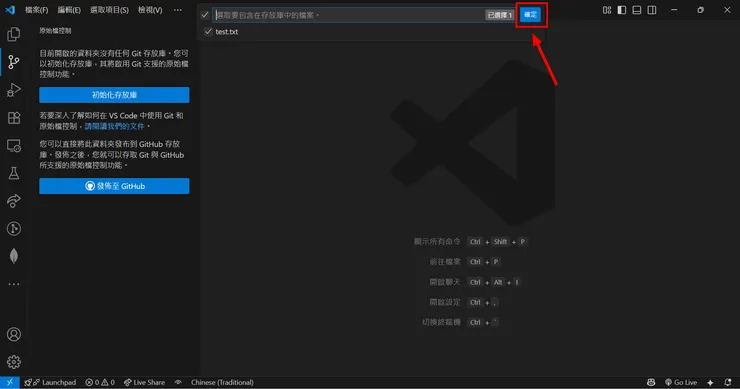Toggle the bottom panel layout icon
This screenshot has height=389, width=740.
(637, 10)
